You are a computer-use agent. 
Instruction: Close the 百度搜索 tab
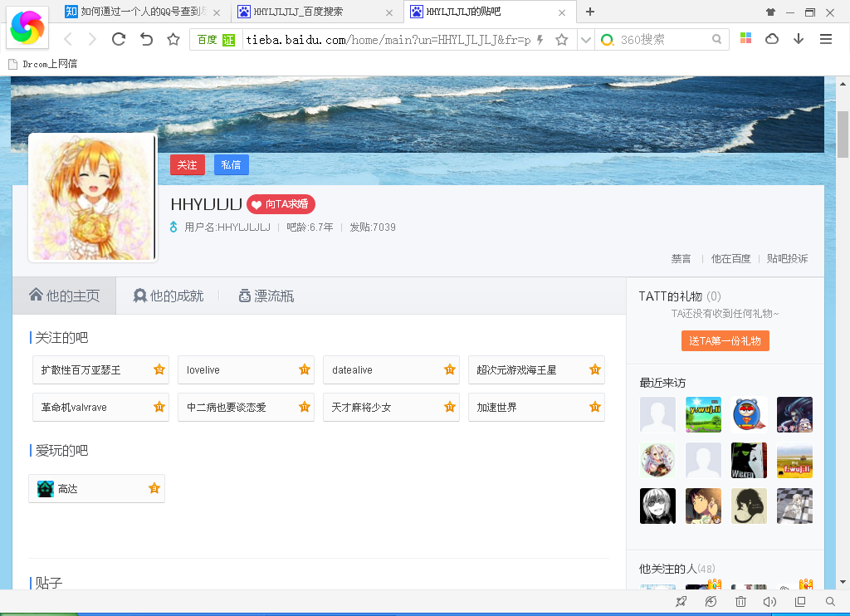[x=388, y=12]
